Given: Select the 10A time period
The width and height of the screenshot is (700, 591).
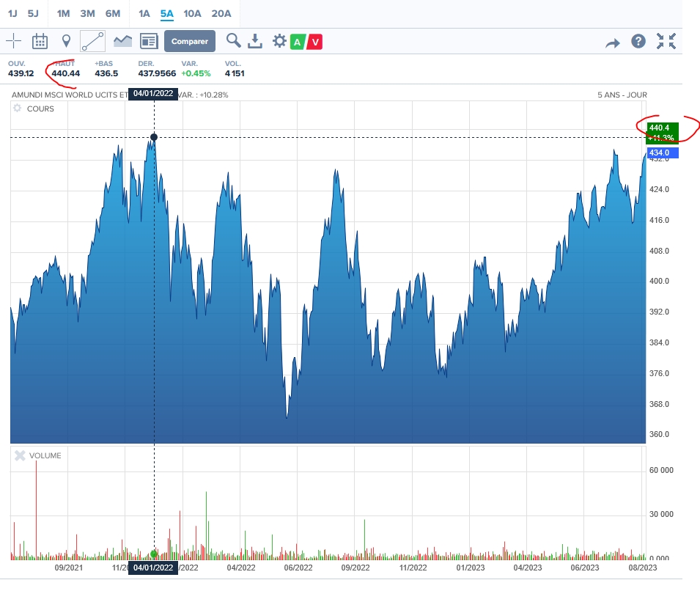Looking at the screenshot, I should click(x=192, y=13).
